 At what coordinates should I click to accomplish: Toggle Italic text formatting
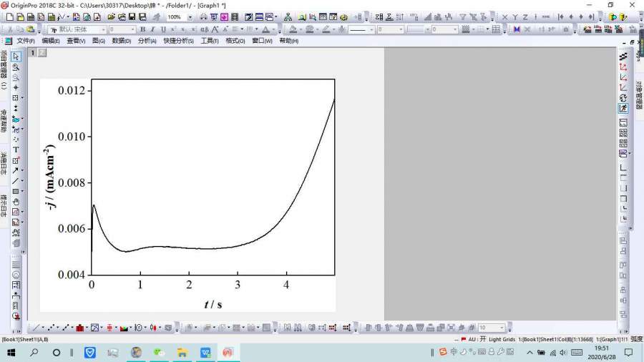click(x=152, y=29)
